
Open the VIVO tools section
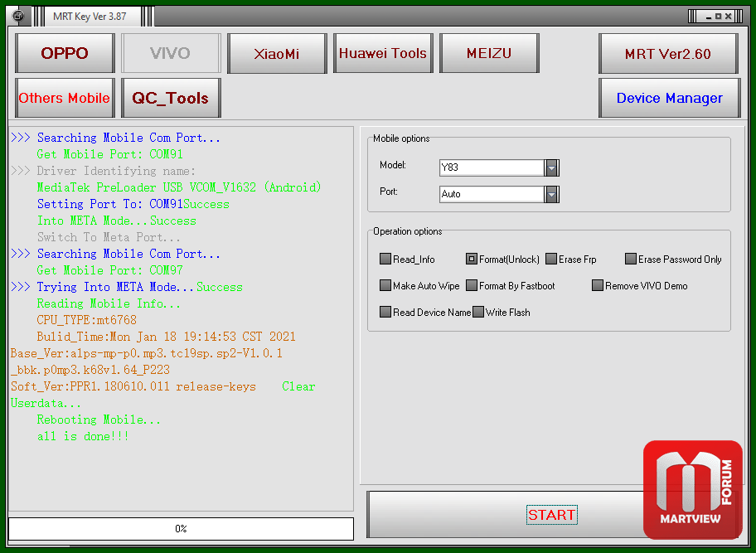[171, 53]
